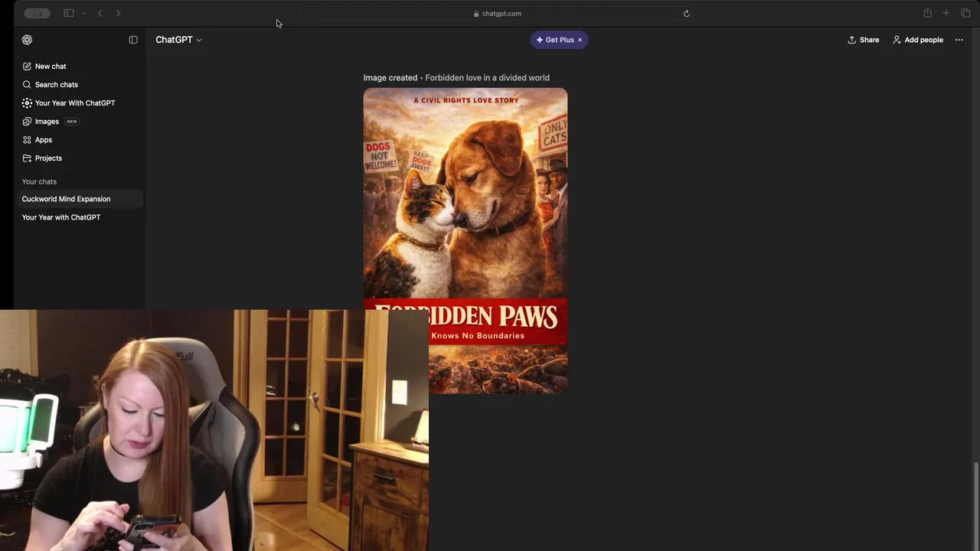Open Search chats
This screenshot has width=980, height=551.
(79, 85)
